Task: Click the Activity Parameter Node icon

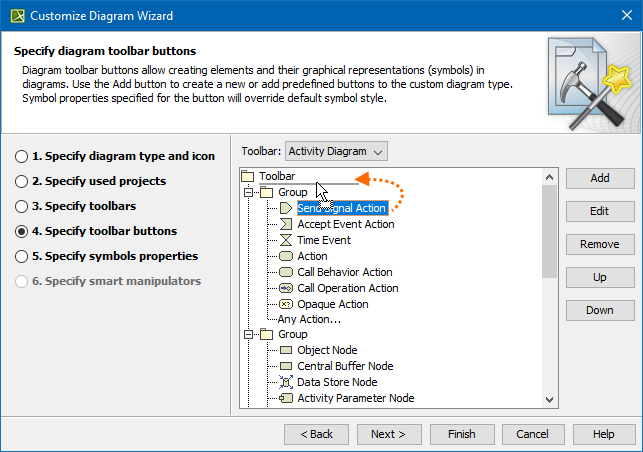Action: (285, 398)
